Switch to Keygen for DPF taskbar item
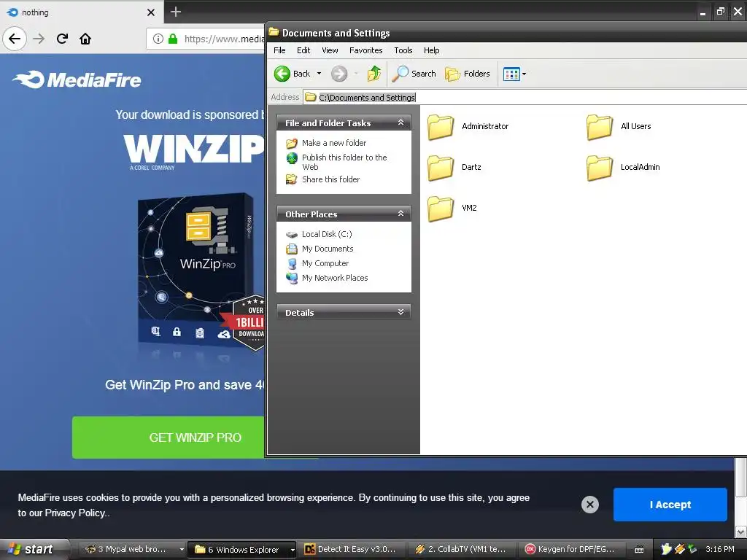This screenshot has height=560, width=747. click(570, 549)
